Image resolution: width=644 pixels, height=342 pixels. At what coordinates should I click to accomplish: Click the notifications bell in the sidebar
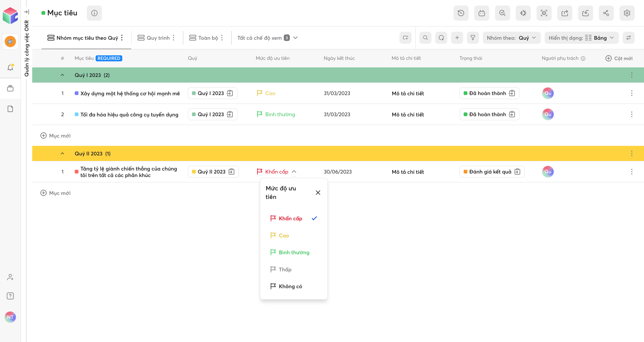tap(10, 67)
